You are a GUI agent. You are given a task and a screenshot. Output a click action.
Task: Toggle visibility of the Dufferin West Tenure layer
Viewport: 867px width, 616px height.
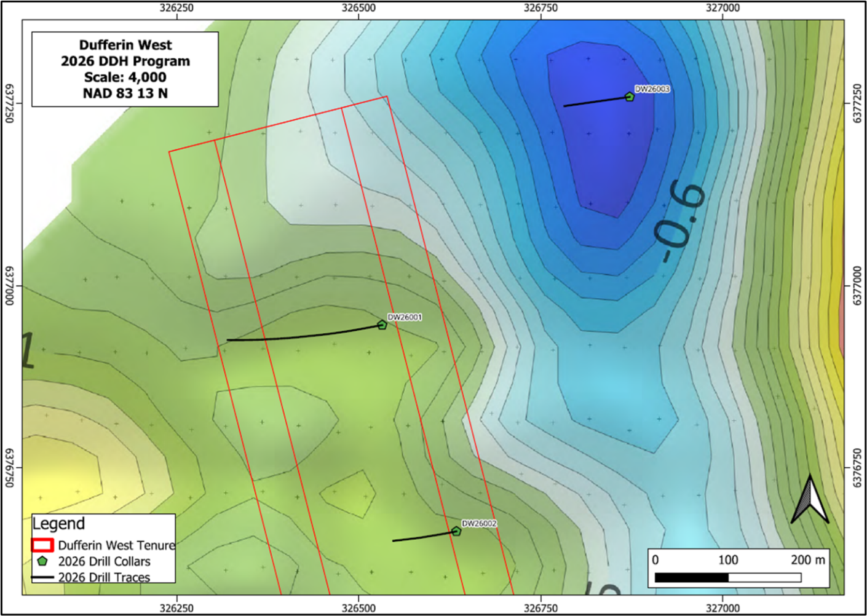[116, 545]
